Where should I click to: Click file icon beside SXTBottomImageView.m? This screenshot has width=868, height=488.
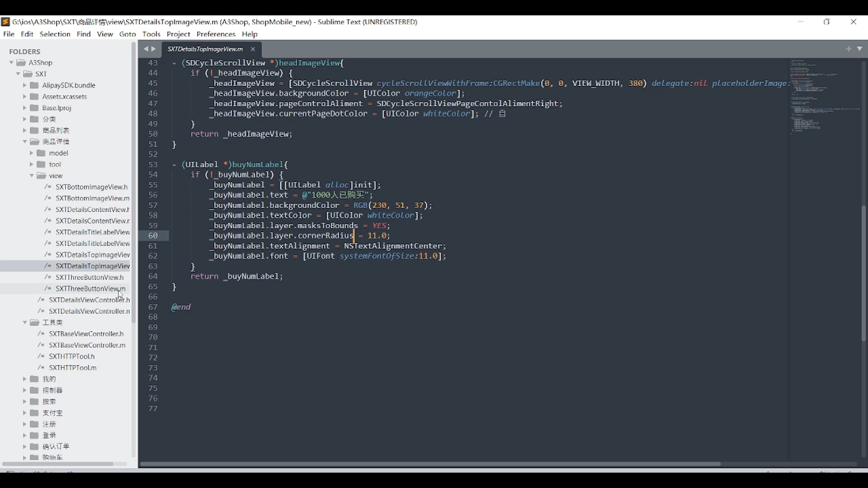point(47,198)
